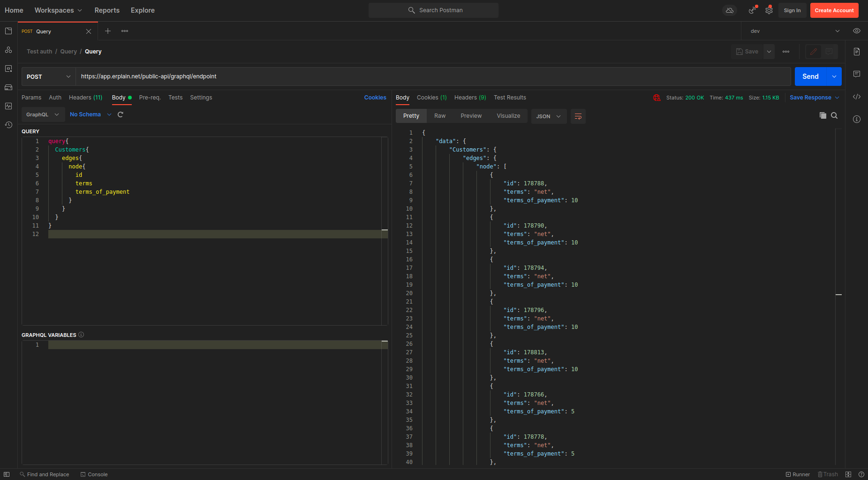868x480 pixels.
Task: Toggle the sidebar panel icon in status bar
Action: click(7, 474)
